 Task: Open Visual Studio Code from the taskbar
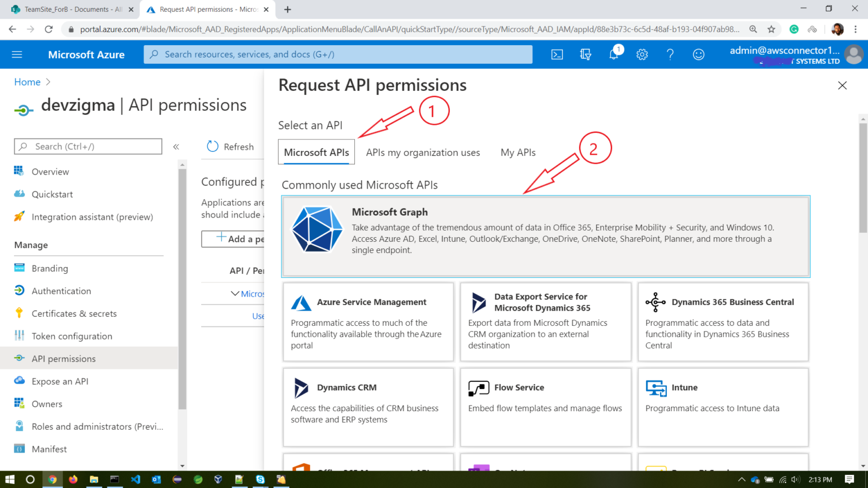point(136,480)
